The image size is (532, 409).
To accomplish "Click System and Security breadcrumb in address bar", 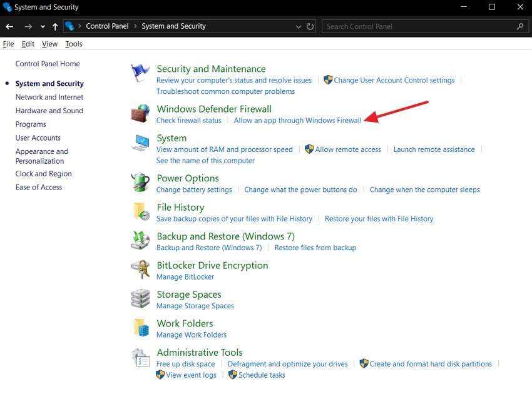I will point(174,26).
